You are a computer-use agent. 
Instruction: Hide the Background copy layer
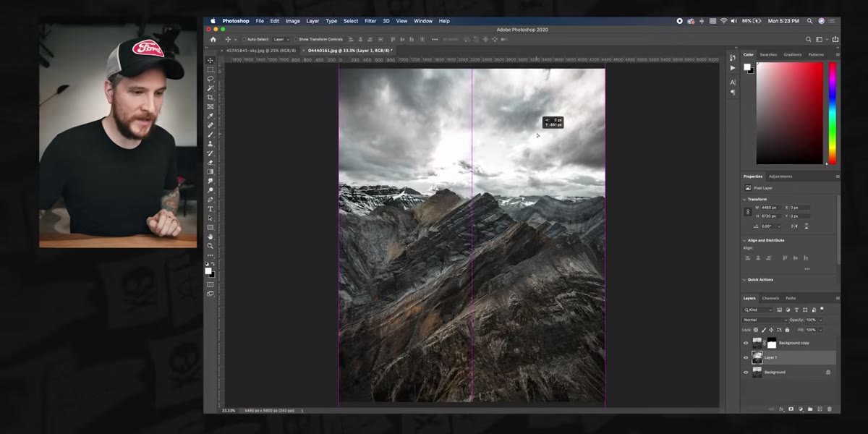click(x=746, y=343)
